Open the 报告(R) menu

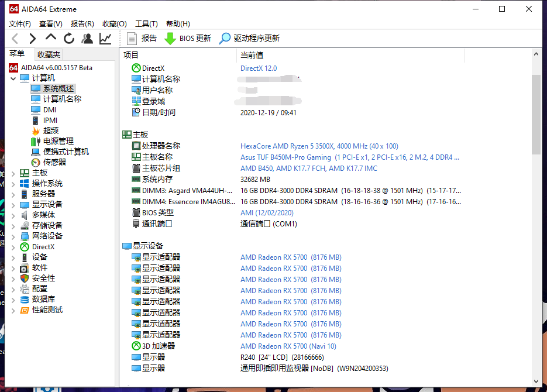click(x=82, y=24)
